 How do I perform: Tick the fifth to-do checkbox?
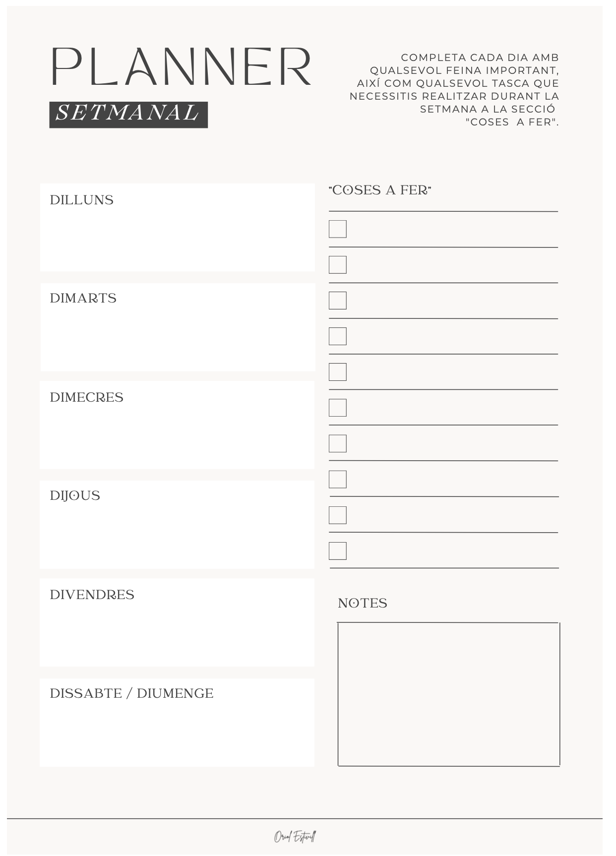[x=337, y=372]
